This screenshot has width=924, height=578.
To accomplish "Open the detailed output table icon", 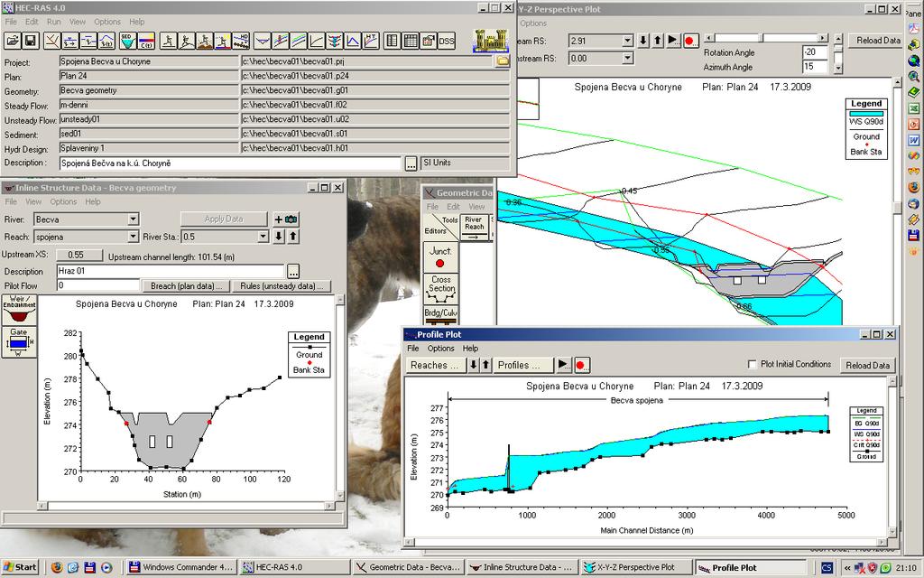I will pyautogui.click(x=392, y=41).
